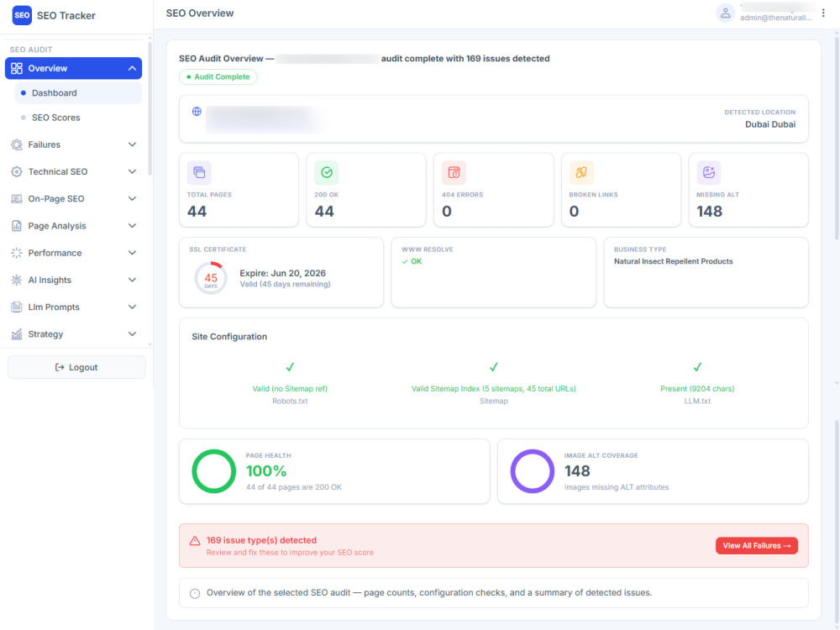The image size is (840, 630).
Task: Click the main page vertical scrollbar
Action: click(837, 137)
